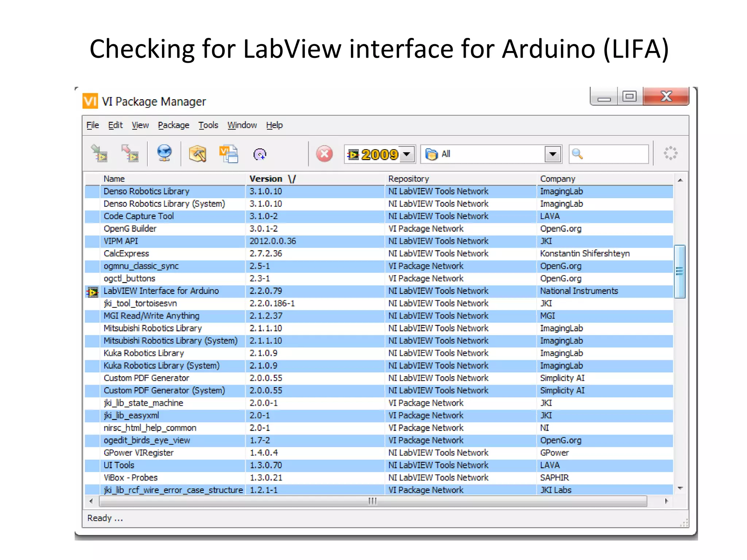Click the vertical scrollbar up arrow
747x560 pixels.
coord(680,180)
